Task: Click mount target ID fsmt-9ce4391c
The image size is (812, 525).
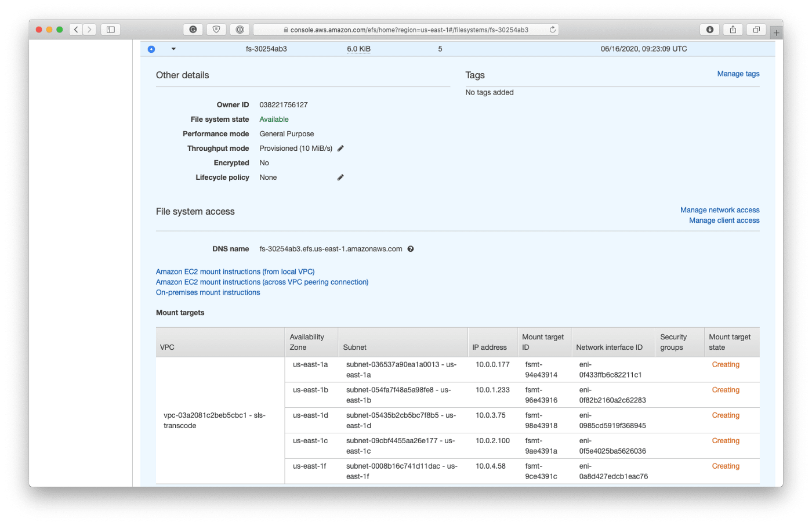Action: [541, 472]
